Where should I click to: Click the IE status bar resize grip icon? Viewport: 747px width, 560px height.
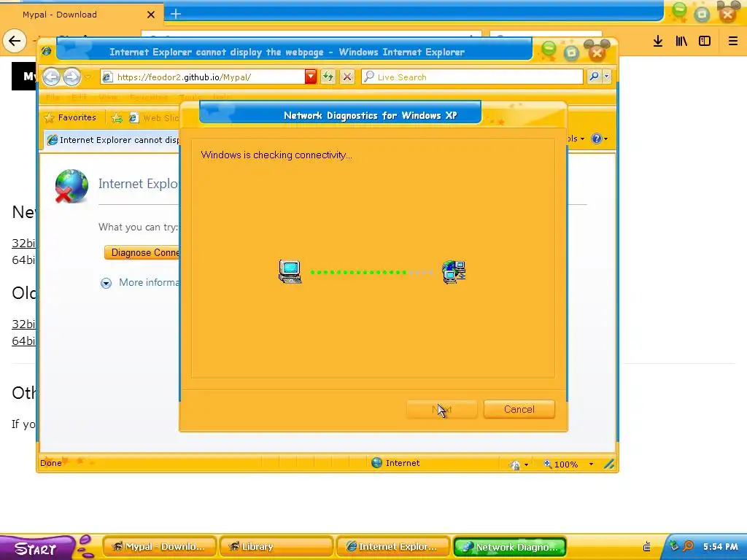(x=609, y=464)
